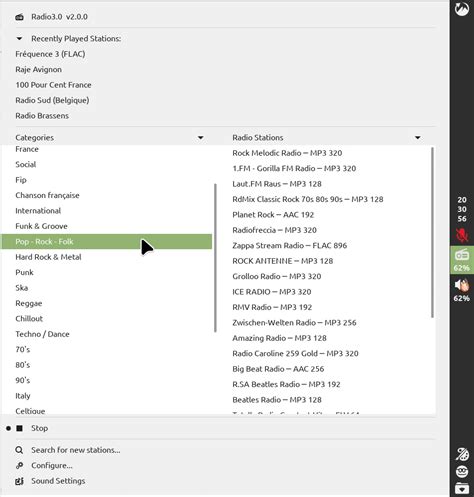Click the radio stations list scrollbar

(x=432, y=232)
